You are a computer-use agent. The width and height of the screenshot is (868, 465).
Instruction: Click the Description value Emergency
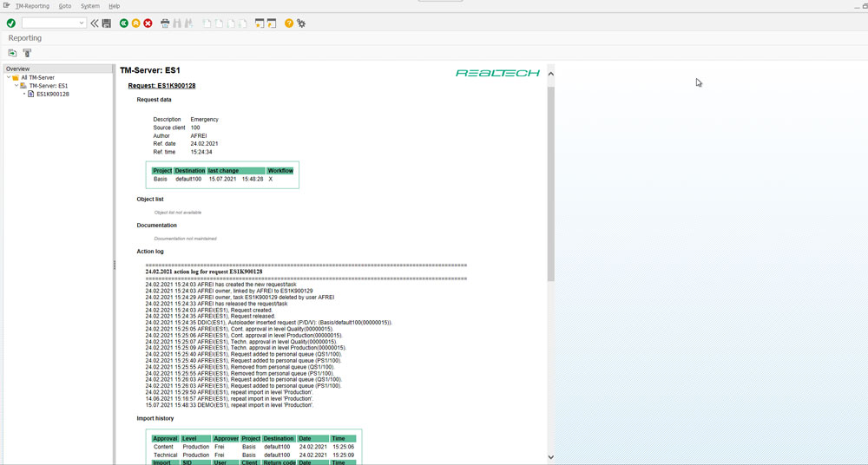point(204,119)
